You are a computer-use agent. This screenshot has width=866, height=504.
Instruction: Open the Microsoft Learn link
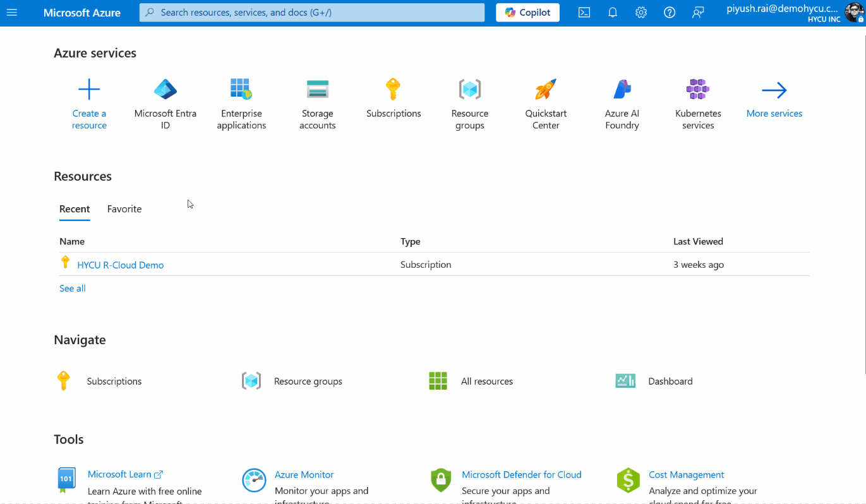[125, 474]
